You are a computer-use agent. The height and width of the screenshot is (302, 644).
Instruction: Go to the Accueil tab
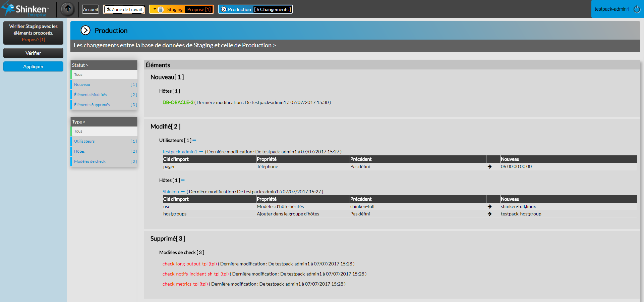click(91, 9)
